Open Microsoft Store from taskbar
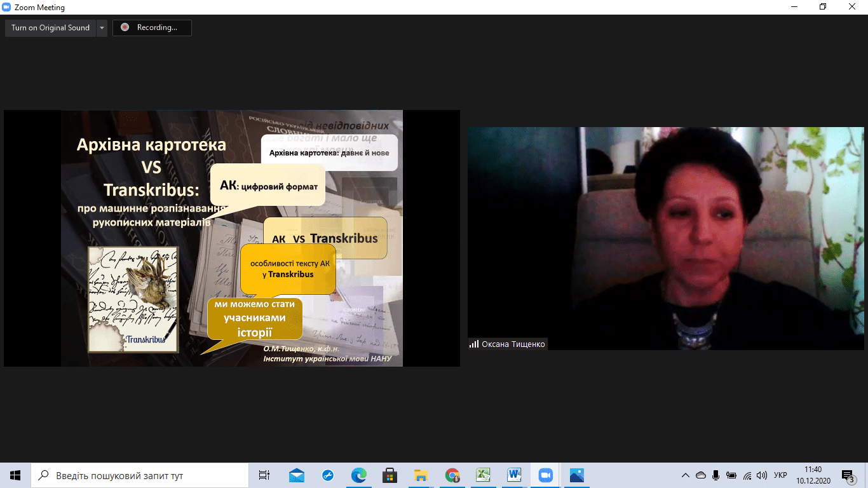This screenshot has width=868, height=488. pyautogui.click(x=390, y=475)
